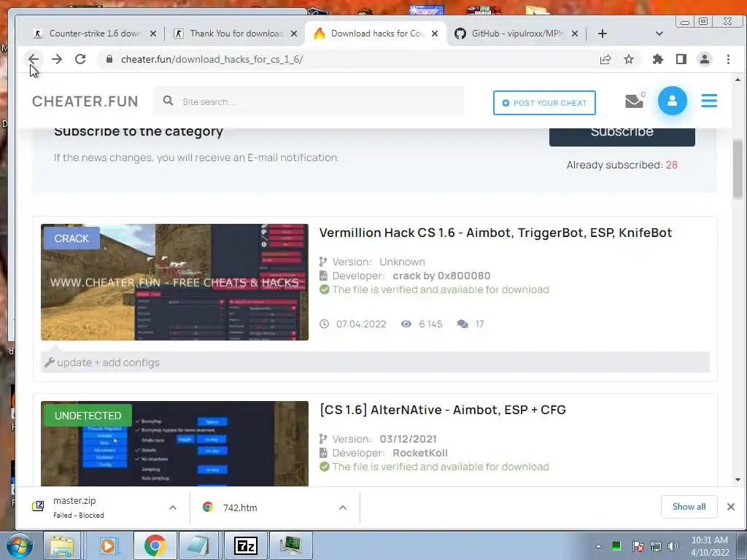Open the AlterNAtive hack thumbnail image
The width and height of the screenshot is (747, 560).
(x=174, y=444)
